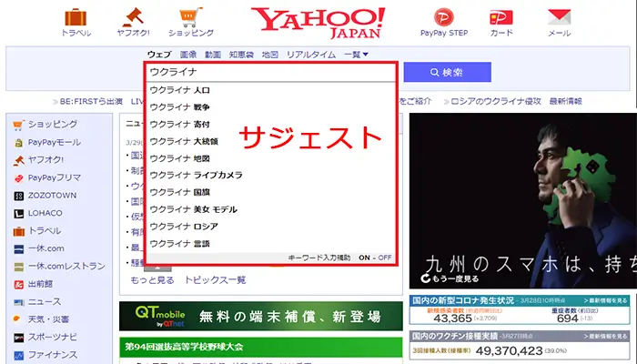Click the ファイナンス sidebar icon
The image size is (637, 364).
tap(19, 355)
